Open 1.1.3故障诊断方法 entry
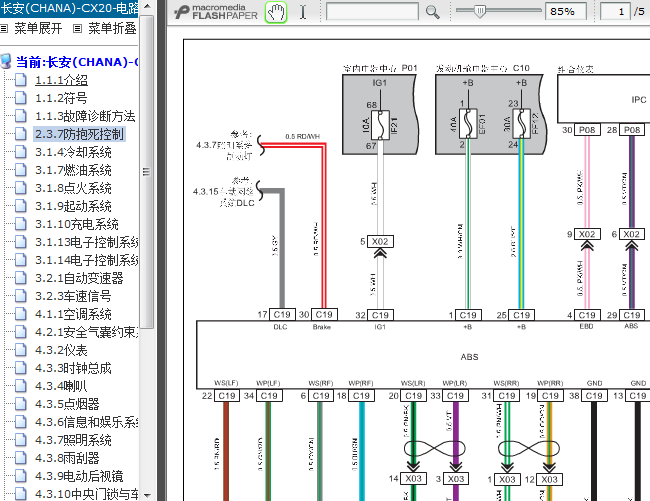Screen dimensions: 650x501 (x=85, y=116)
